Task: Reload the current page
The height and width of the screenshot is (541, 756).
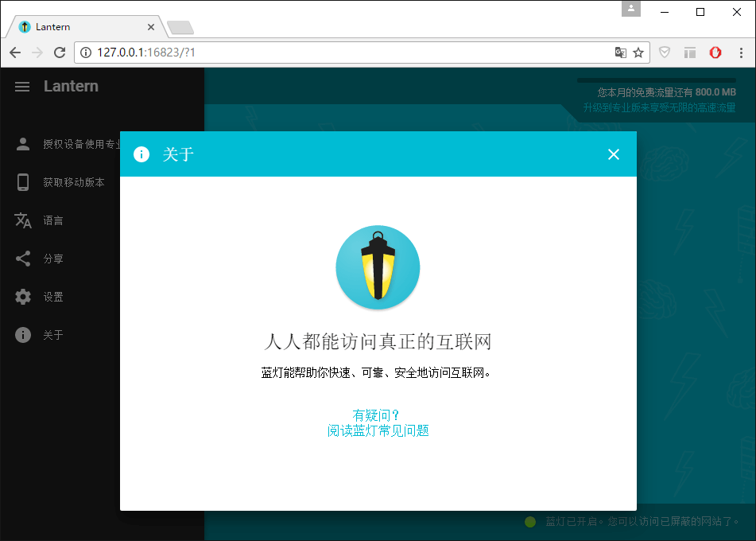Action: coord(60,53)
